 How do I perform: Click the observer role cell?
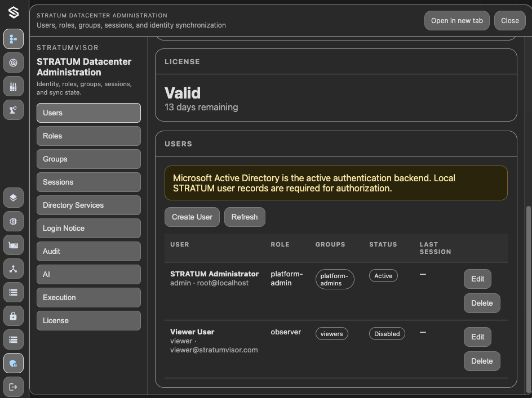click(286, 332)
